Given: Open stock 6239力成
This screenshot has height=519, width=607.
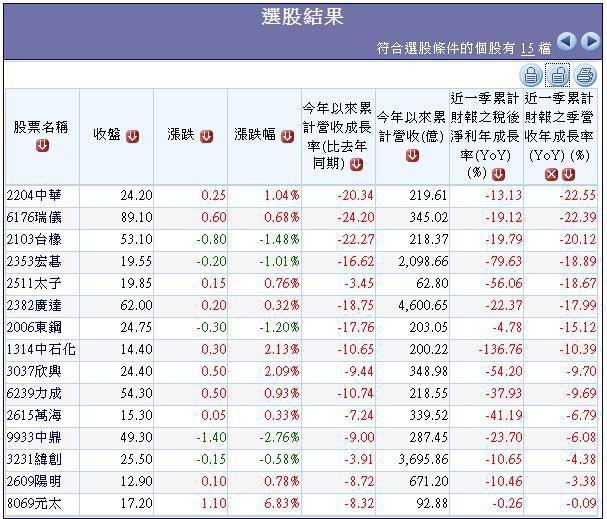Looking at the screenshot, I should 34,394.
